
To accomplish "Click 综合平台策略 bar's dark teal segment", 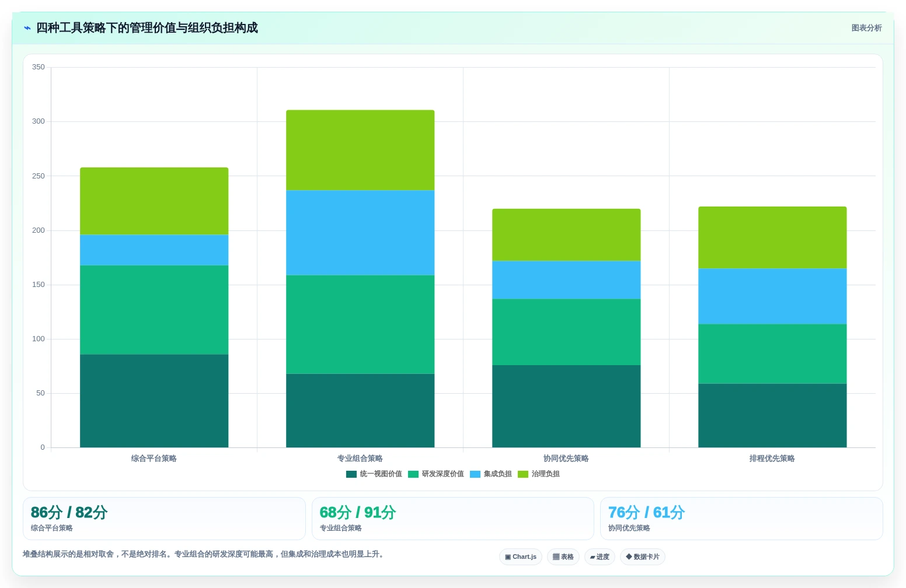I will (x=154, y=401).
